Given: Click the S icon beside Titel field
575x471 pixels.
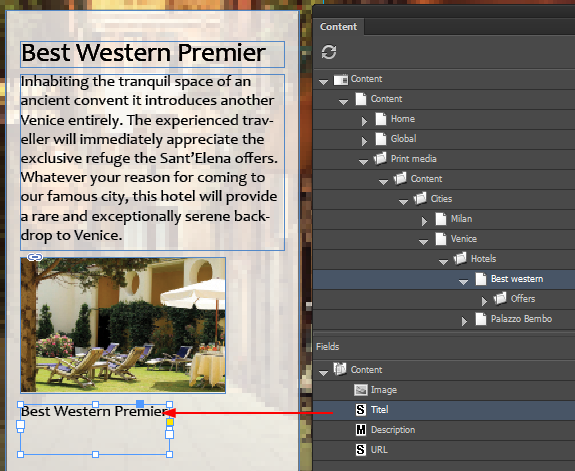Looking at the screenshot, I should (360, 410).
